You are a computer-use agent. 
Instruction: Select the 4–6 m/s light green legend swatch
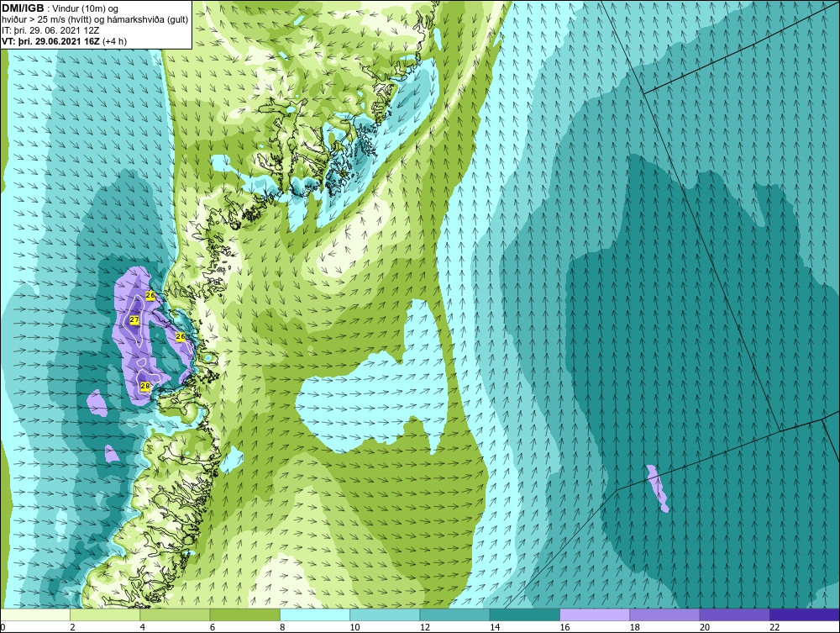(x=176, y=615)
